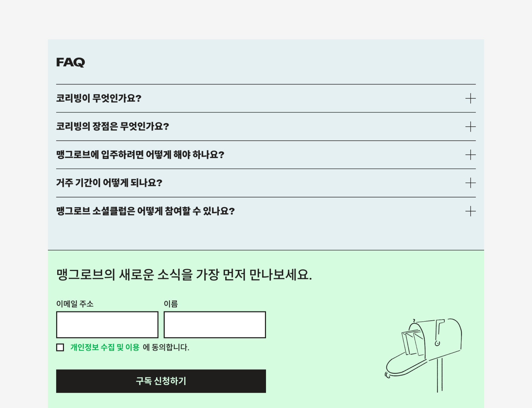Click the plus icon next to 거주 기간이 어떻게 되나요?
Screen dimensions: 532x408
[x=471, y=183]
